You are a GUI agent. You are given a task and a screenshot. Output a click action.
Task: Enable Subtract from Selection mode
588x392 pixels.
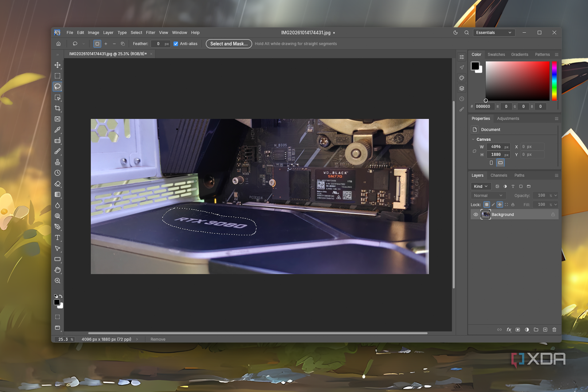tap(114, 44)
